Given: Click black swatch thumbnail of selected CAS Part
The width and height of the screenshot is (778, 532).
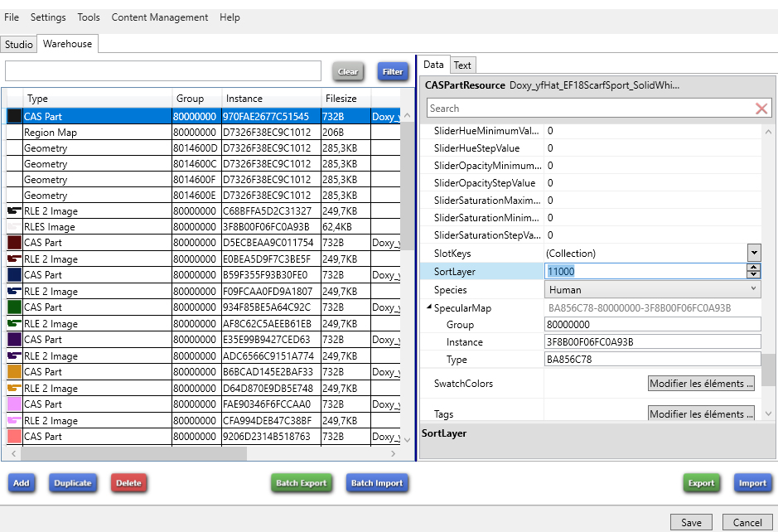Looking at the screenshot, I should click(x=14, y=116).
